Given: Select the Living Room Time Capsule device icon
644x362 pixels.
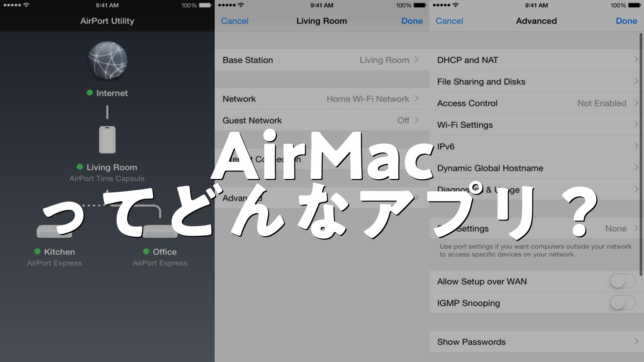Looking at the screenshot, I should pyautogui.click(x=107, y=139).
